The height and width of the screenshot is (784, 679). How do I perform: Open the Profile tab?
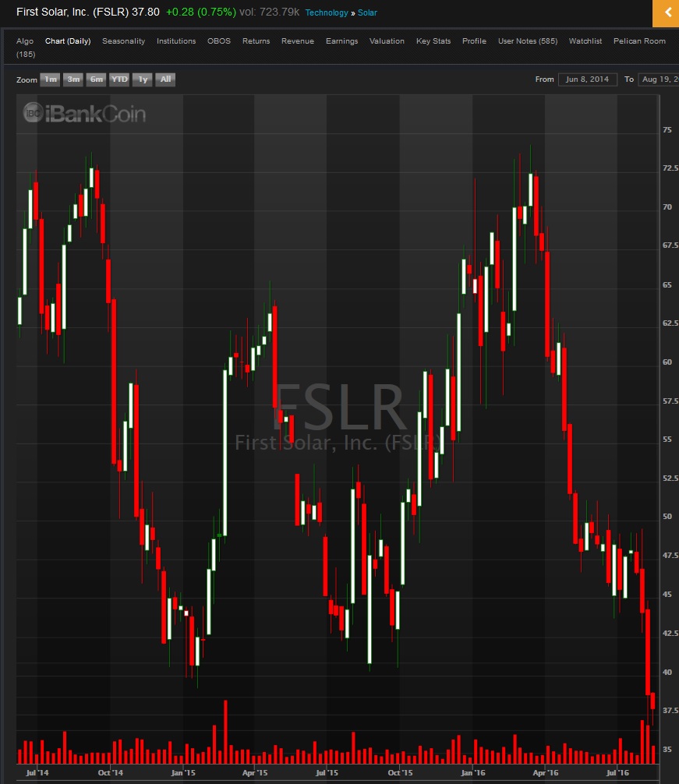474,41
